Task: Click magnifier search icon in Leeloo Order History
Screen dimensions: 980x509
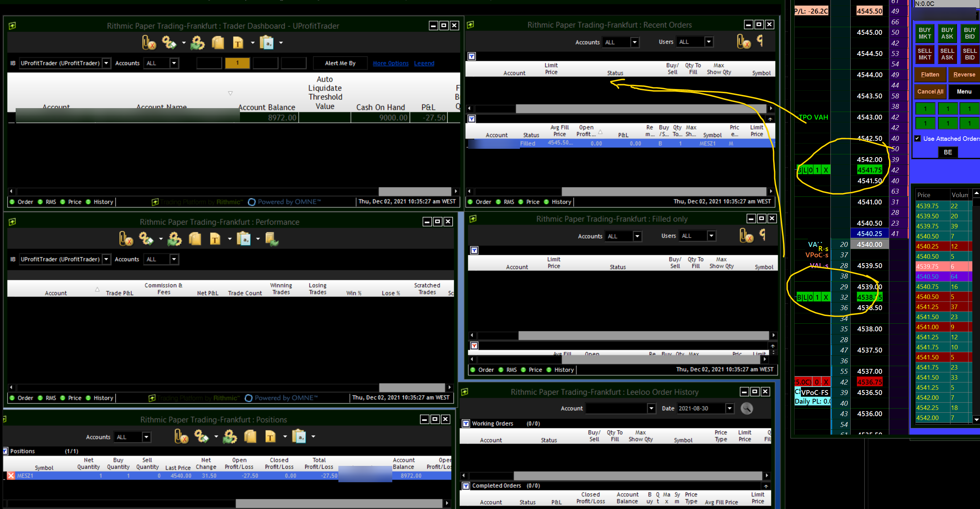Action: coord(746,408)
